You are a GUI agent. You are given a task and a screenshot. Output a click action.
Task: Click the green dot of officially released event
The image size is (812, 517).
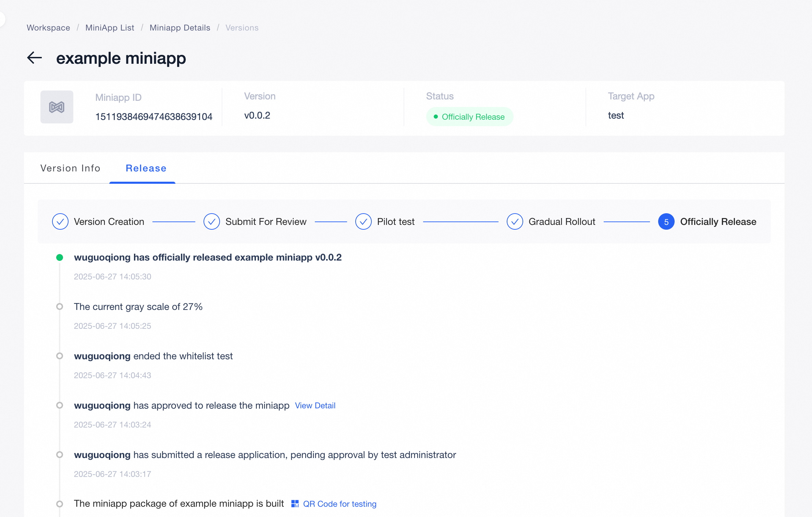[60, 257]
